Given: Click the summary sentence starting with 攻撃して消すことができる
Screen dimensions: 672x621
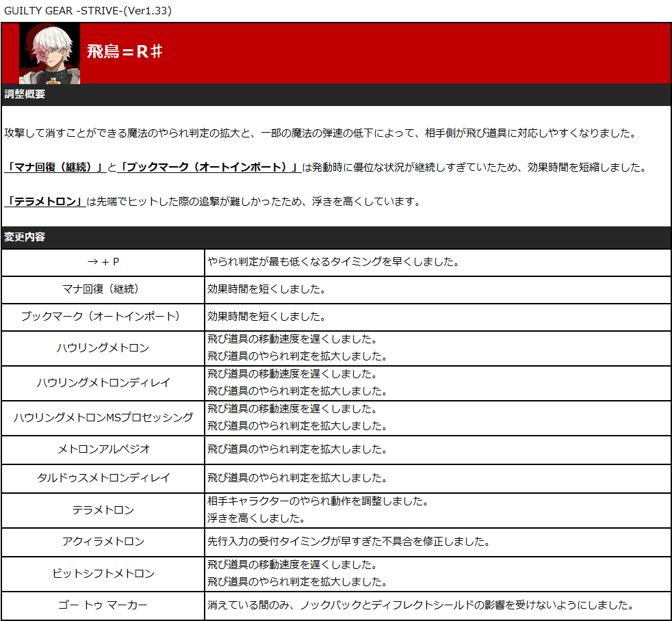Looking at the screenshot, I should tap(320, 133).
